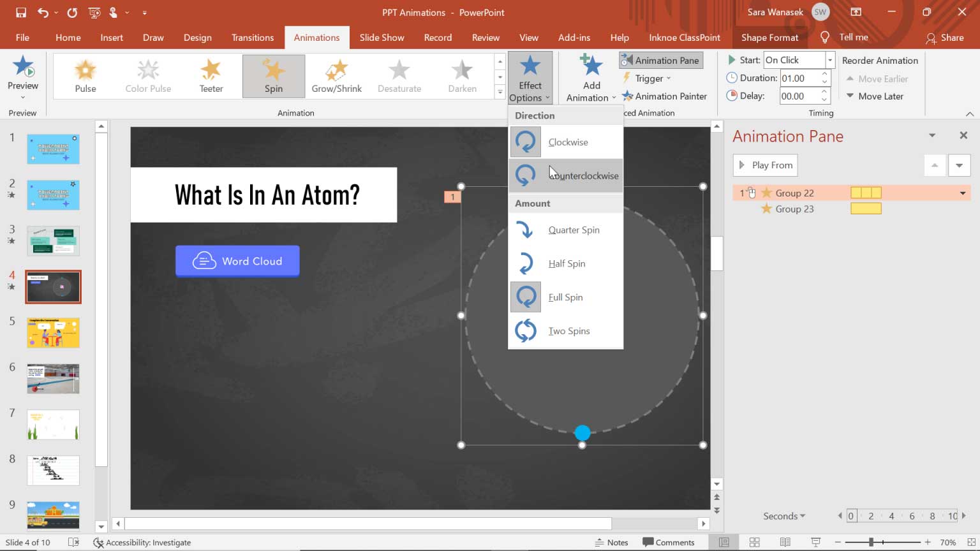980x551 pixels.
Task: Open the Add Animation gallery
Action: pos(590,77)
